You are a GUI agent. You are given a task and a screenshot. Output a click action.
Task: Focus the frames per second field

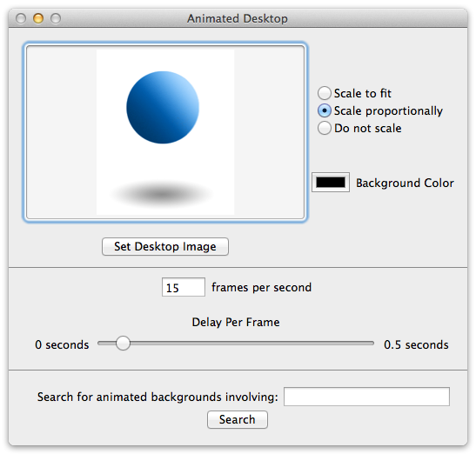(x=184, y=287)
